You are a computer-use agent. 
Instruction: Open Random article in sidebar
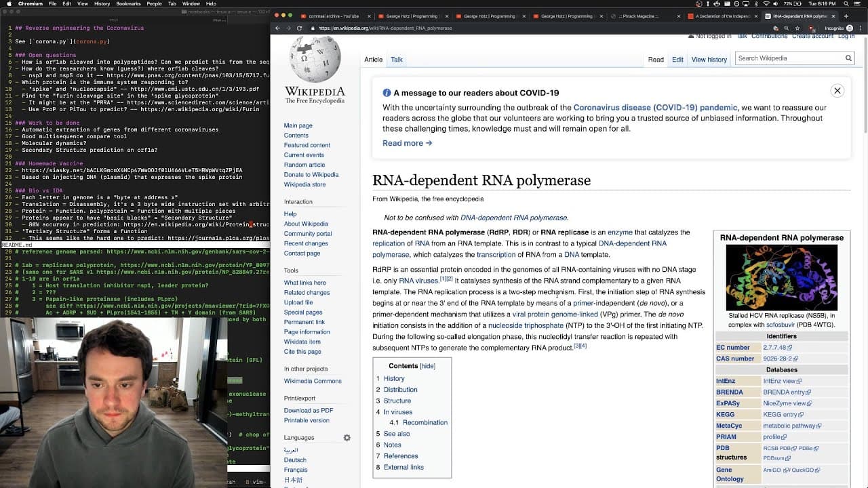click(304, 165)
